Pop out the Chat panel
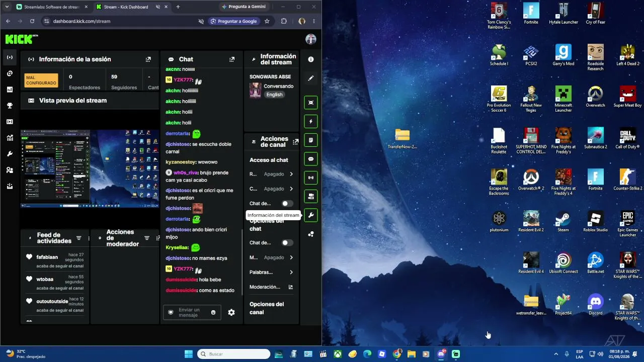The height and width of the screenshot is (362, 644). pyautogui.click(x=232, y=59)
